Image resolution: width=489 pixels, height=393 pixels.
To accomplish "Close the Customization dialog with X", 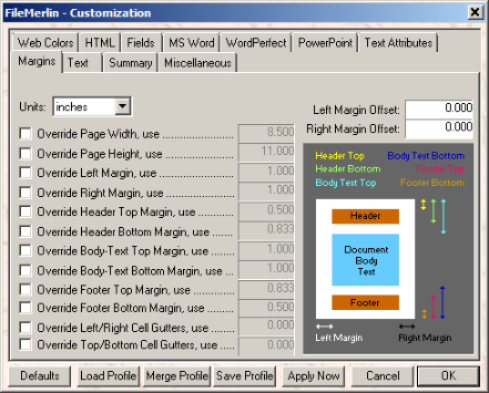I will click(x=475, y=13).
